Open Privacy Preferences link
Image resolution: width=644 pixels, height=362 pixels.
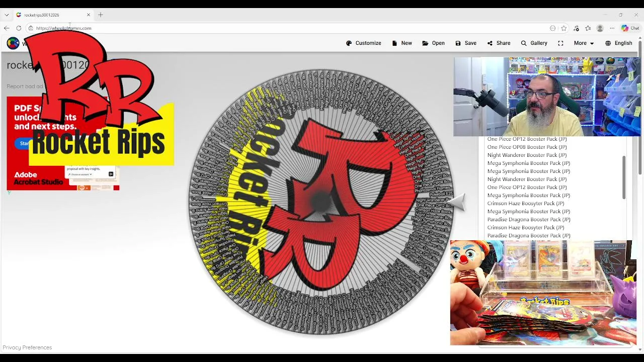27,347
